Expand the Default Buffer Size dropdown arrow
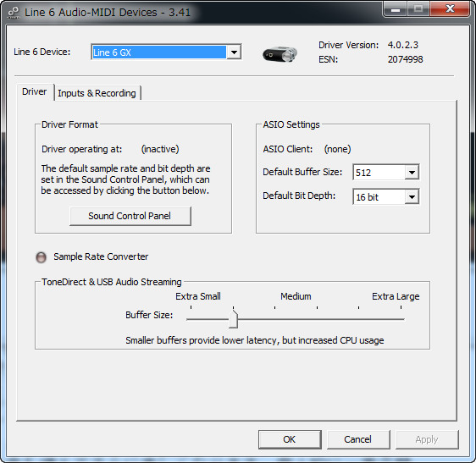Screen dimensions: 476x463 pos(412,173)
